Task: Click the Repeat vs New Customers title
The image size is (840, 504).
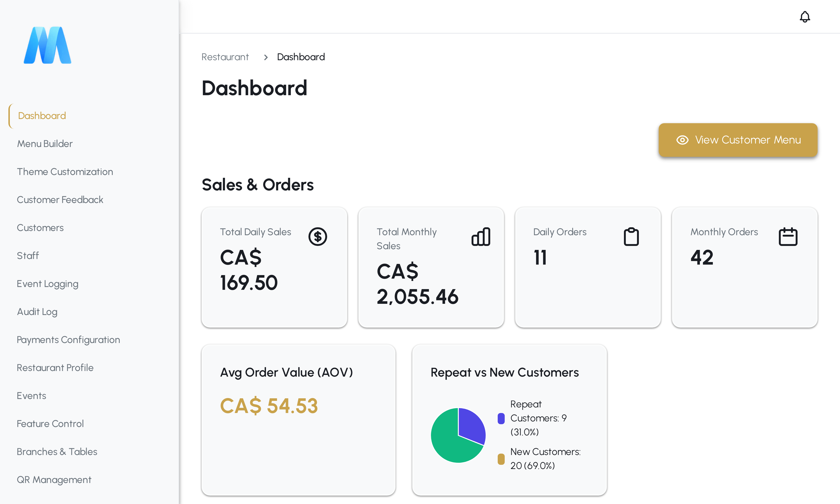Action: click(504, 373)
